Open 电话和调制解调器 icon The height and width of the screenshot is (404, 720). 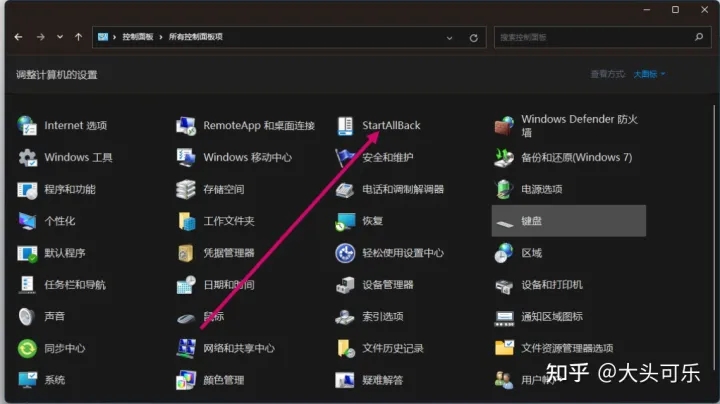345,189
